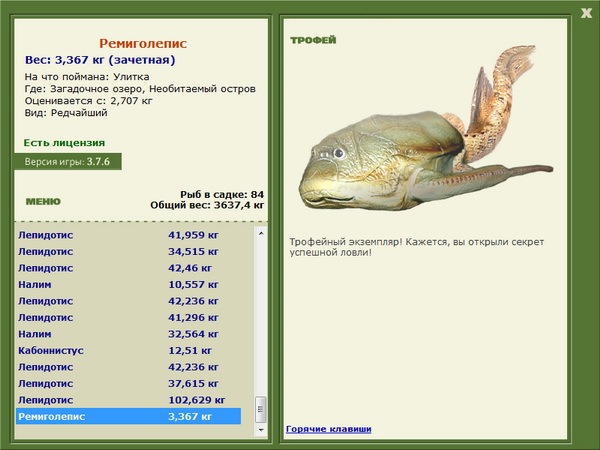Click the Вид: Редчайший line

(x=66, y=113)
